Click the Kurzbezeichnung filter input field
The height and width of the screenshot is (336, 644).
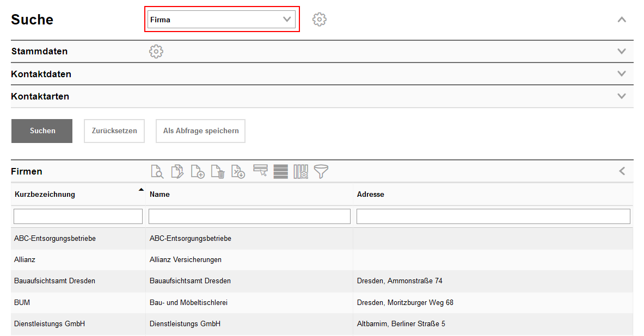point(77,216)
